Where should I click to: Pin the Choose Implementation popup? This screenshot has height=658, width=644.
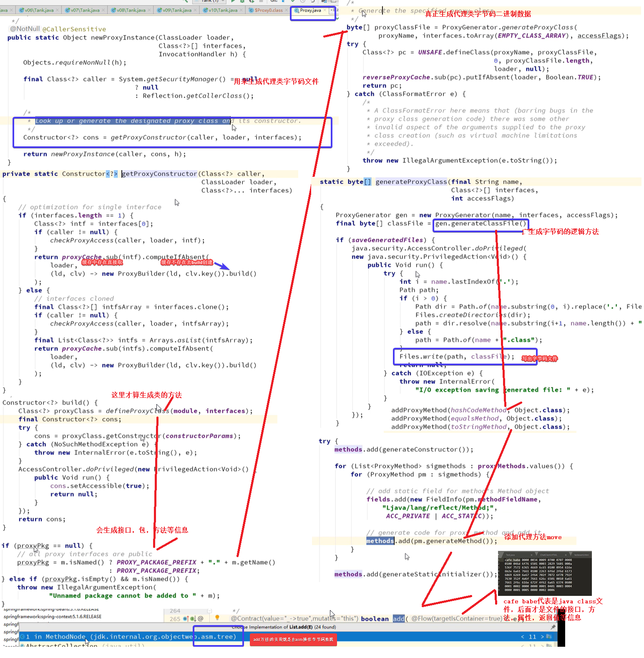(553, 627)
